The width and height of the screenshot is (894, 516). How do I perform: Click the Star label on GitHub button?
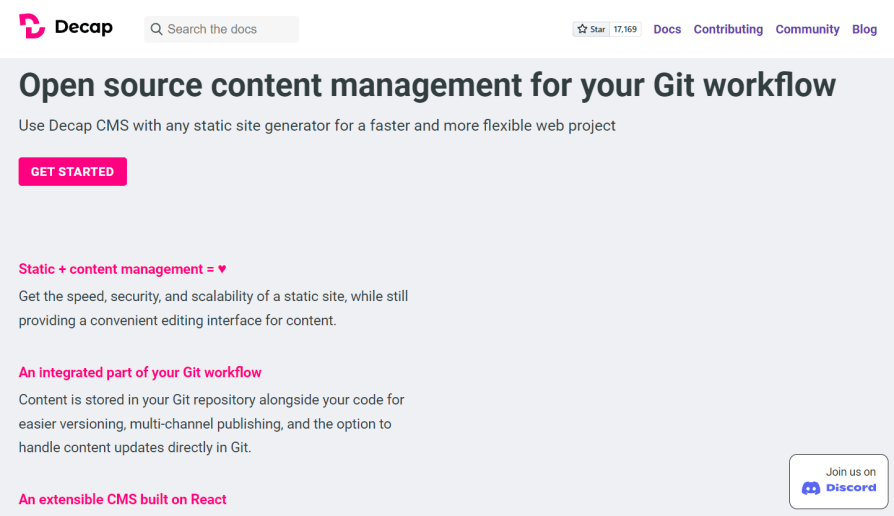(598, 29)
